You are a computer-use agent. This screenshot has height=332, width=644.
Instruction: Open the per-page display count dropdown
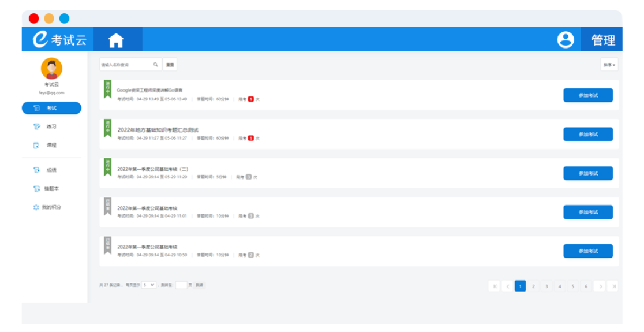tap(149, 285)
